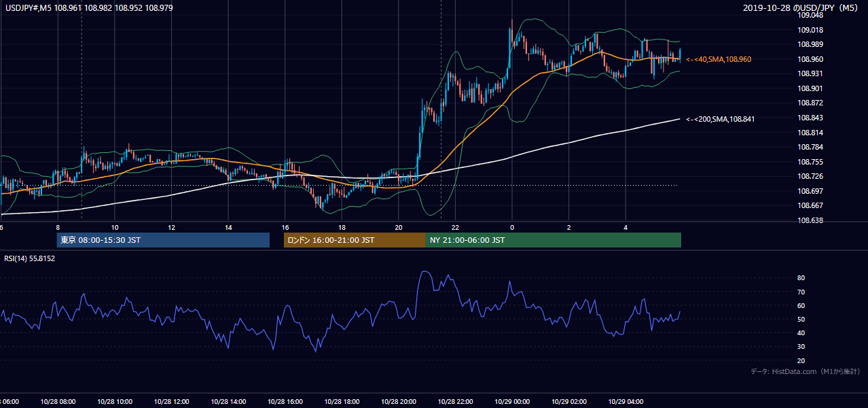
Task: Click the 10/28 14:00 time axis label
Action: pyautogui.click(x=228, y=402)
